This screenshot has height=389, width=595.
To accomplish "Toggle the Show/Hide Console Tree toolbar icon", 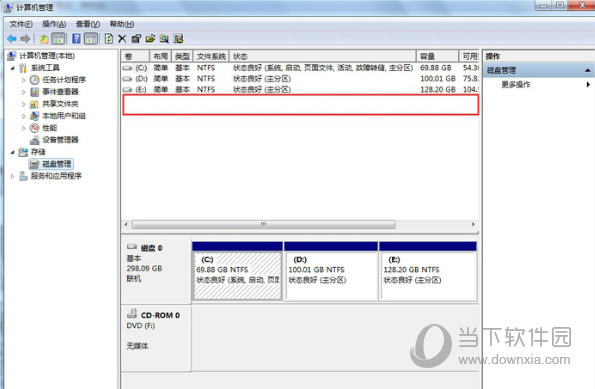I will pyautogui.click(x=58, y=39).
